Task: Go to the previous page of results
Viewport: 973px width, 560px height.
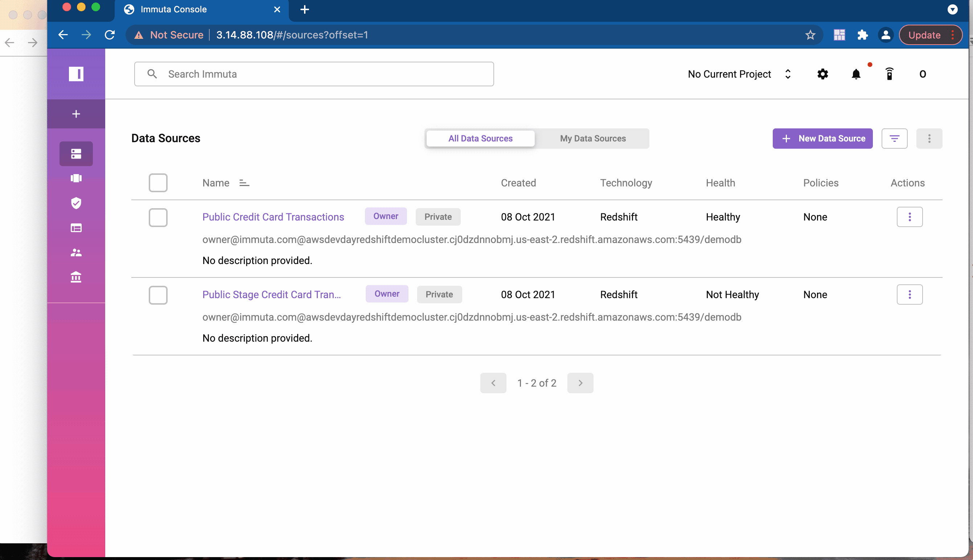Action: (493, 383)
